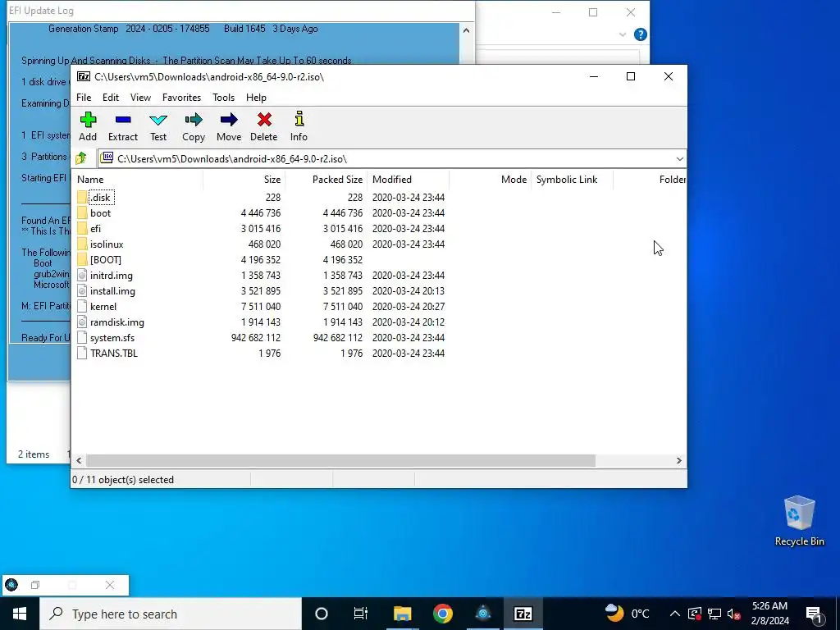Viewport: 840px width, 630px height.
Task: Select the TRANS.TBL file icon
Action: tap(82, 353)
